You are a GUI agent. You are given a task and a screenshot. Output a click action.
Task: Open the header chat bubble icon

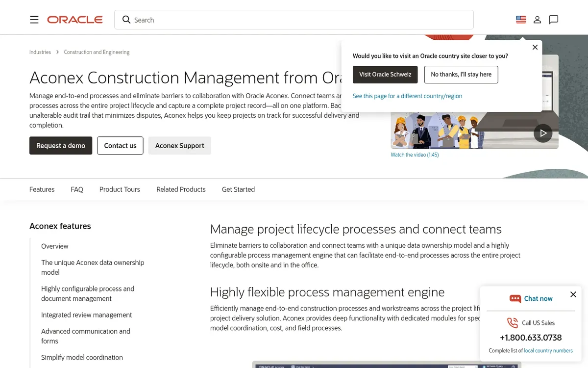tap(554, 20)
